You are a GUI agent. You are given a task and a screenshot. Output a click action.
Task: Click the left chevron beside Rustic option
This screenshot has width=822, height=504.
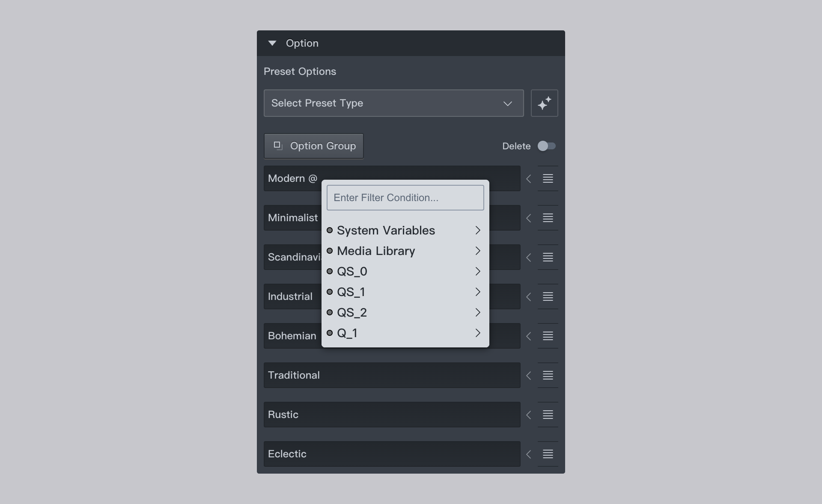[x=529, y=415]
